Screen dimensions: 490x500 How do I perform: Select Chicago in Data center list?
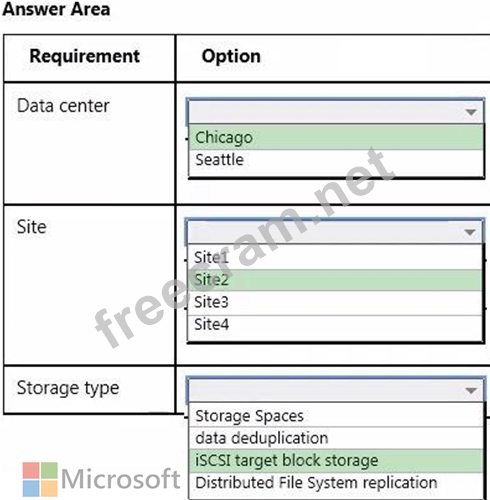pyautogui.click(x=336, y=137)
